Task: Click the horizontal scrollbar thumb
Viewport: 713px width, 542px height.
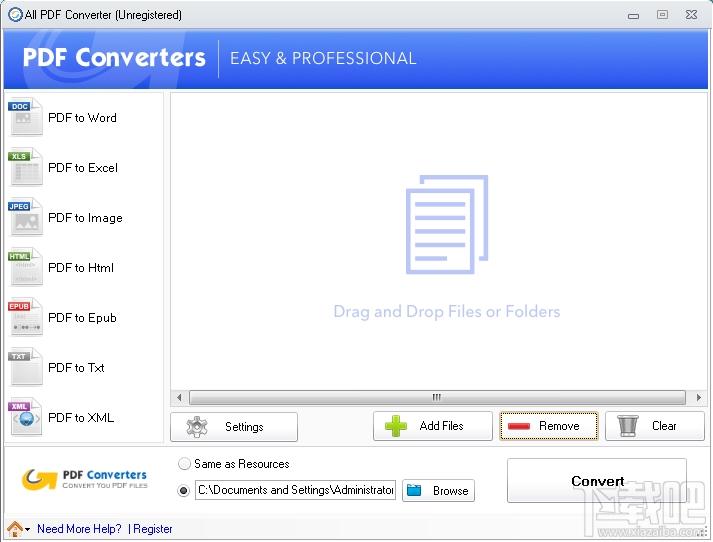Action: (x=437, y=397)
